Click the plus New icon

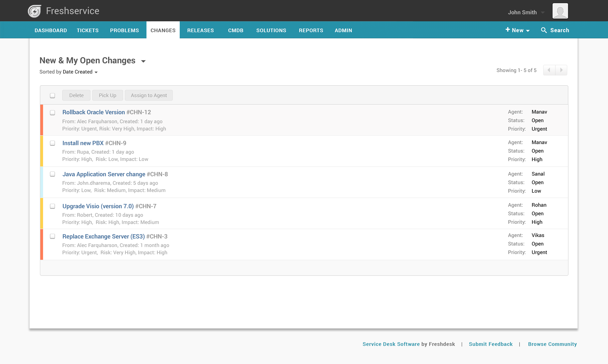[508, 30]
